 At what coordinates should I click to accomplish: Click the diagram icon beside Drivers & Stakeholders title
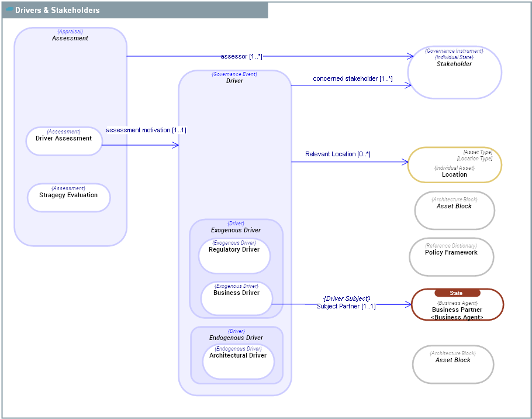pyautogui.click(x=9, y=9)
